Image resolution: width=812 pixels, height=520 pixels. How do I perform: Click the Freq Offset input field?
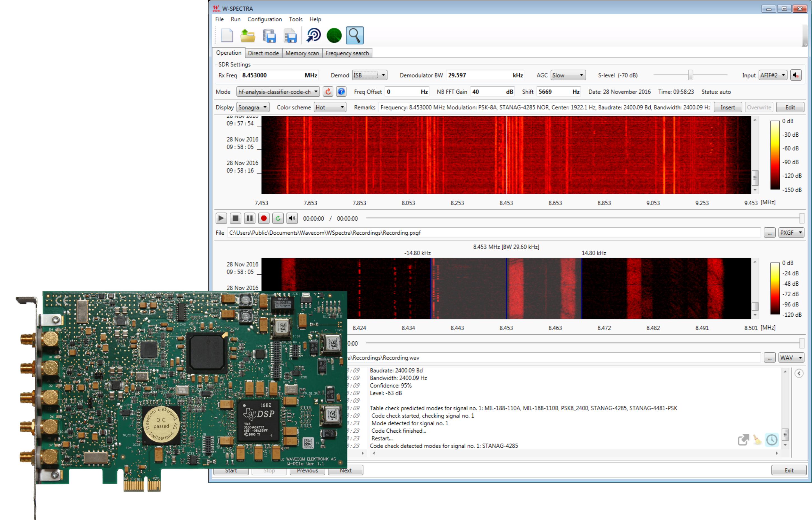[407, 92]
